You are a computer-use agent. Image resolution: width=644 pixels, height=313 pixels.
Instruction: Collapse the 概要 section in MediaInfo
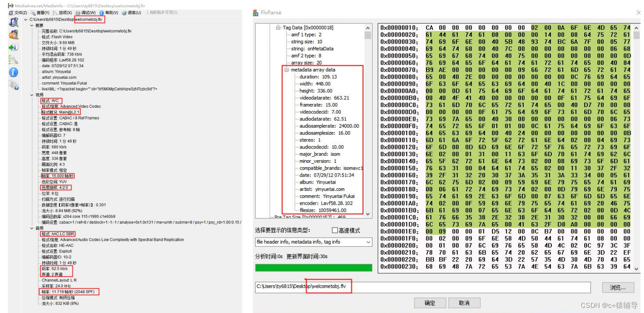tap(32, 26)
